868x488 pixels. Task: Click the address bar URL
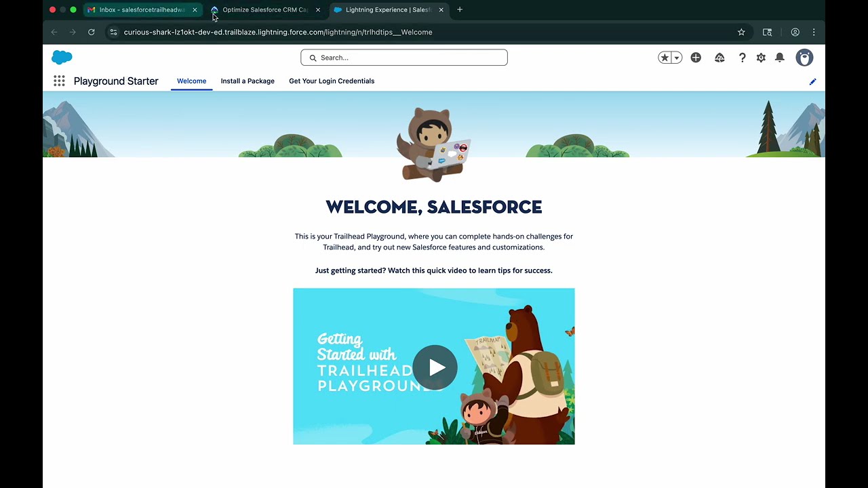(278, 32)
